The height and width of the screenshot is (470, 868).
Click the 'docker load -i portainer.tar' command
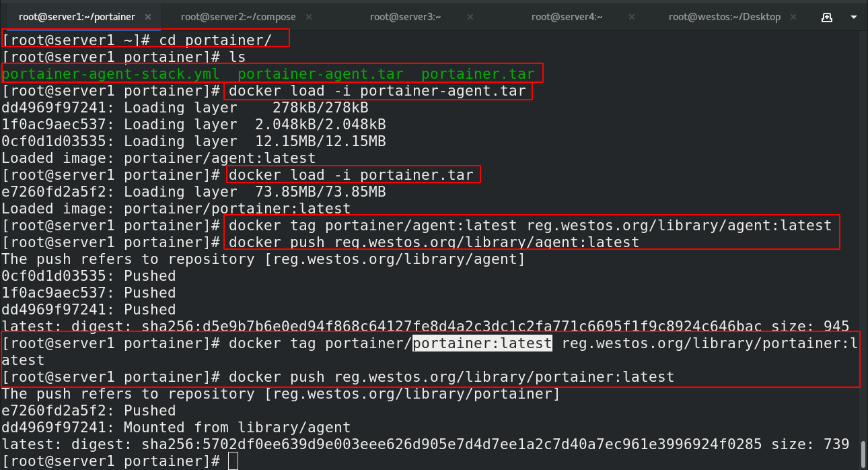pos(351,174)
